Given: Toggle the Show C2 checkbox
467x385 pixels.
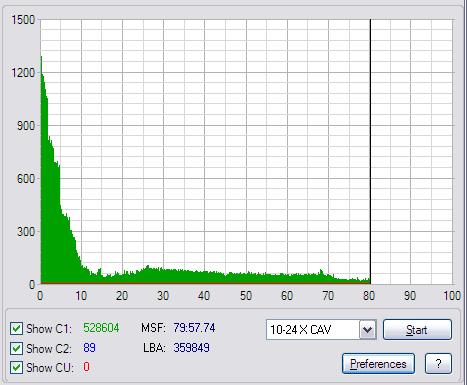Looking at the screenshot, I should point(16,348).
